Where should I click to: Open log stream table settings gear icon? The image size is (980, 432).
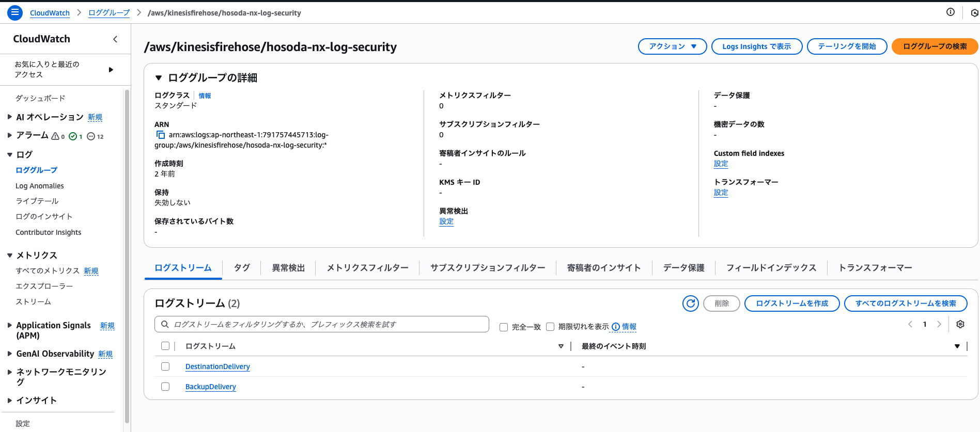click(960, 324)
